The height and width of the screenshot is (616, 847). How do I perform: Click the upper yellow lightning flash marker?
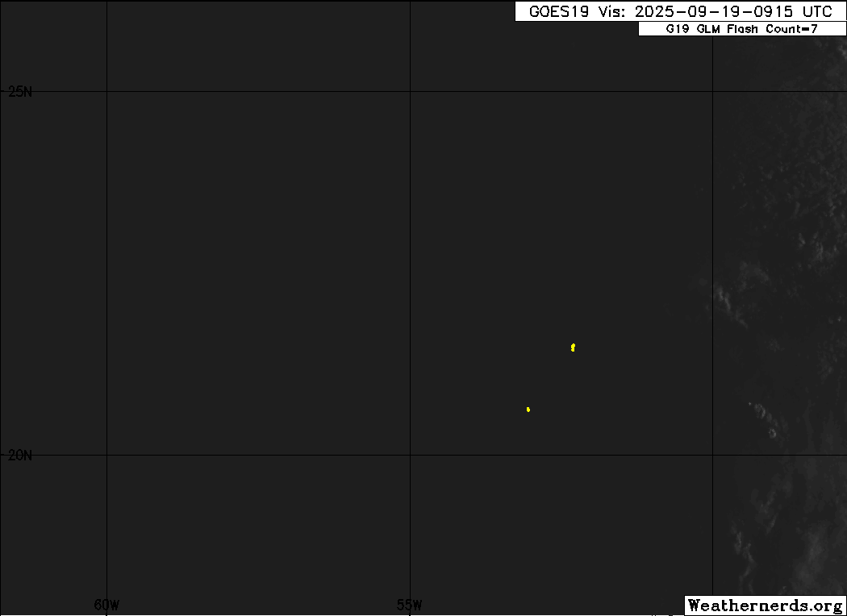[x=573, y=348]
